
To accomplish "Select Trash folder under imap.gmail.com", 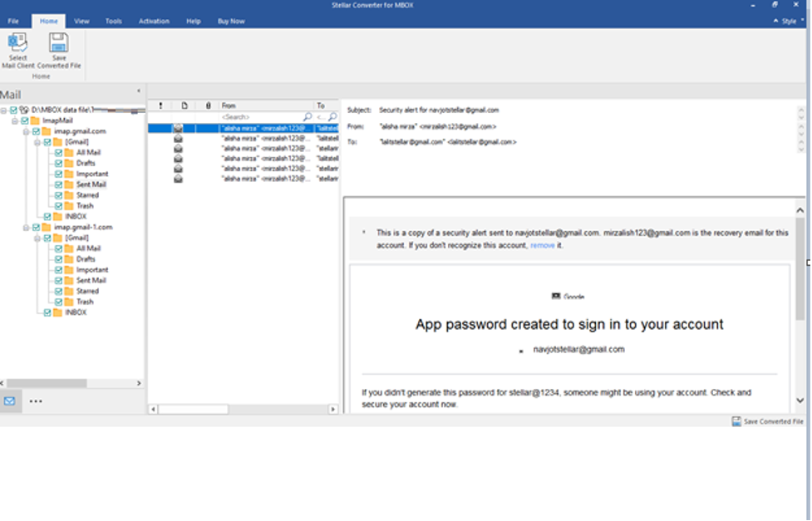I will [x=85, y=206].
